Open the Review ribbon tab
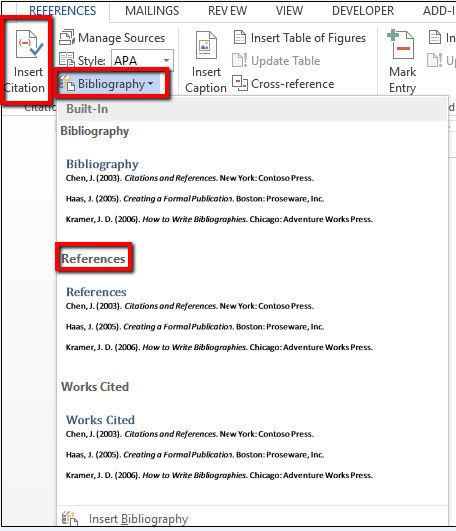The image size is (456, 531). pos(227,11)
